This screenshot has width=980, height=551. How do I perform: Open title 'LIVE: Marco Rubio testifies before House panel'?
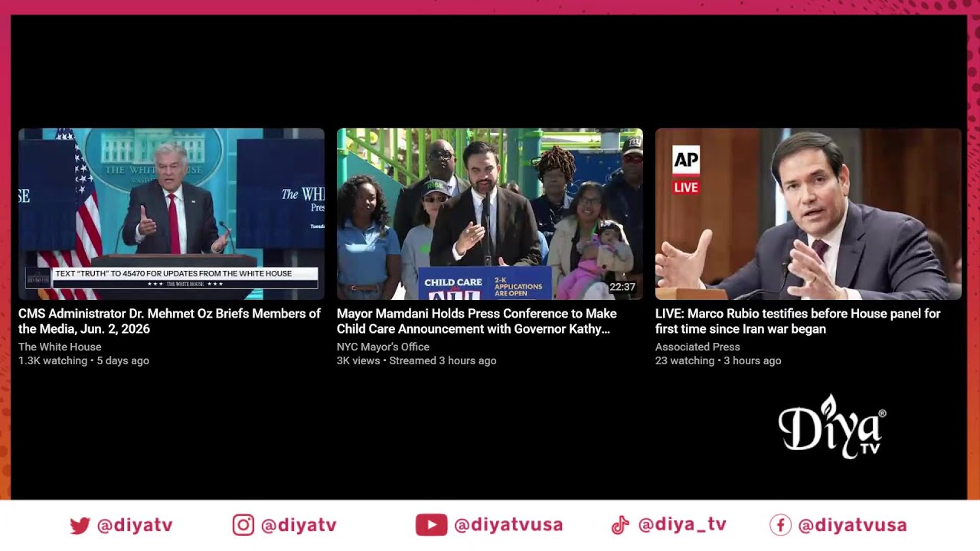coord(798,321)
